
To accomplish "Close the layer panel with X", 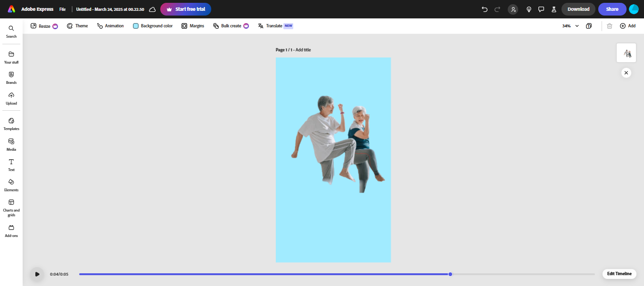I will coord(626,73).
